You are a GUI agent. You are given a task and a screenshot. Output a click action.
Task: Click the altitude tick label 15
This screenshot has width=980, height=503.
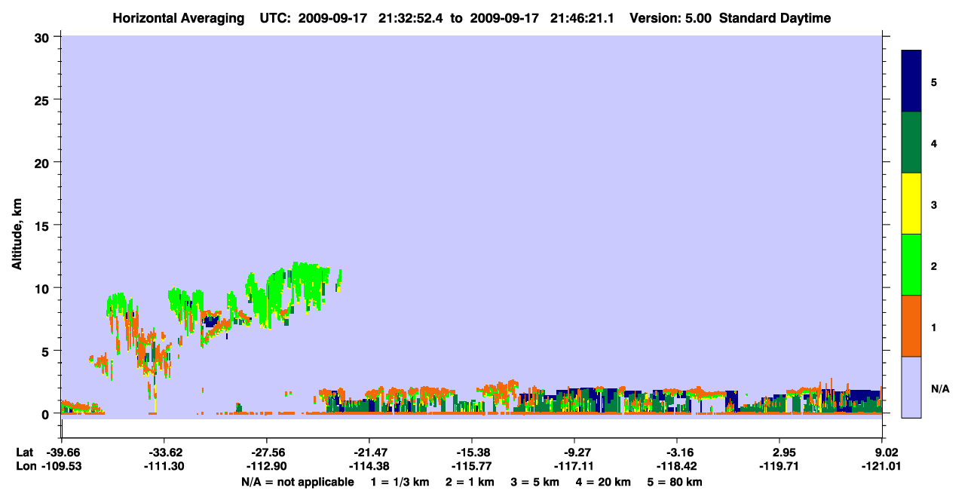point(44,225)
